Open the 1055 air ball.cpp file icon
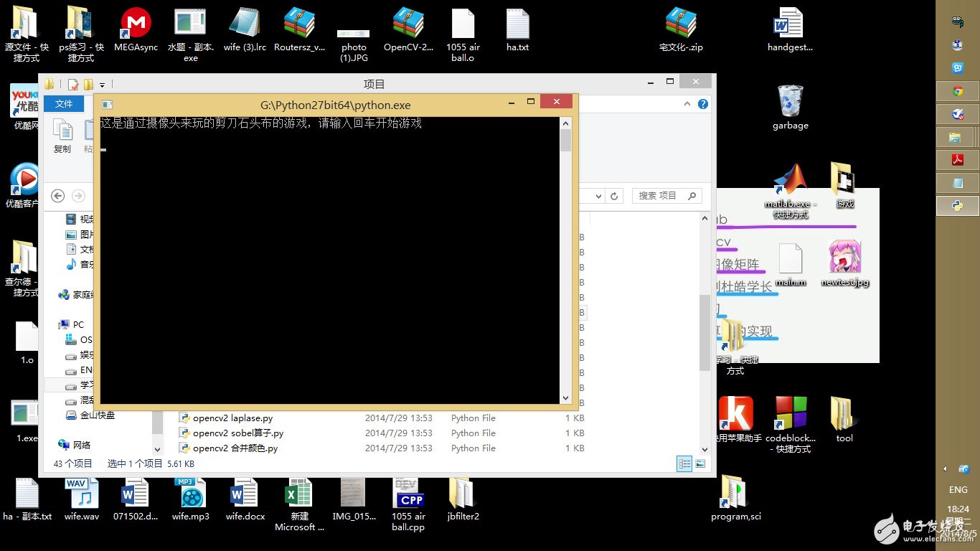Image resolution: width=980 pixels, height=551 pixels. point(408,495)
